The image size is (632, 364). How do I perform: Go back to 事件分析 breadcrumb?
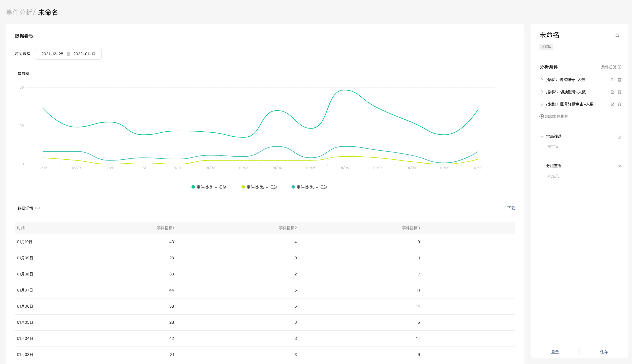19,12
